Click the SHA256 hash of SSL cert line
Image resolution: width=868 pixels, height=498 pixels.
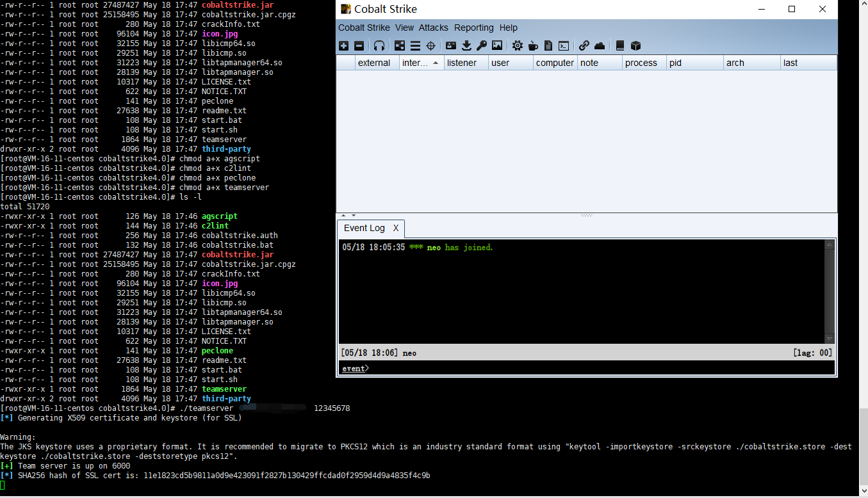click(x=215, y=476)
